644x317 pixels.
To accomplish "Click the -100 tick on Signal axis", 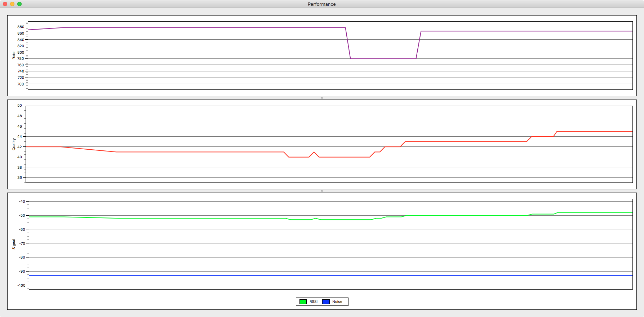I will [21, 285].
